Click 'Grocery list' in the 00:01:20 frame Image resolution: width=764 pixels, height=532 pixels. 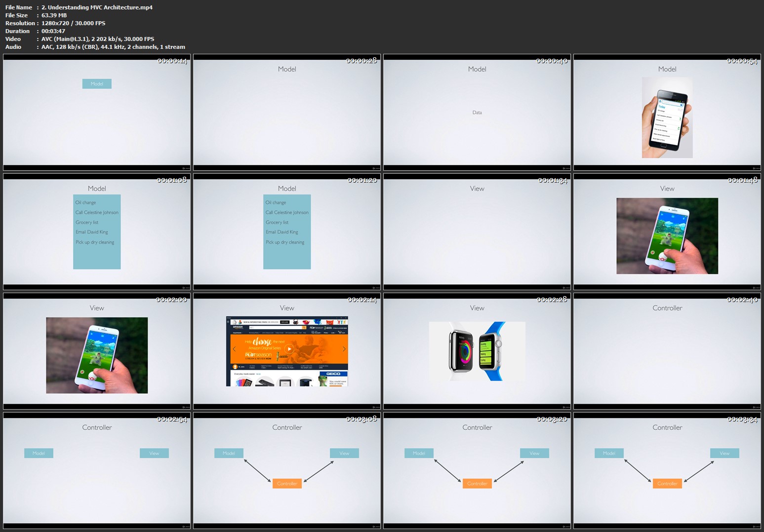pos(277,223)
